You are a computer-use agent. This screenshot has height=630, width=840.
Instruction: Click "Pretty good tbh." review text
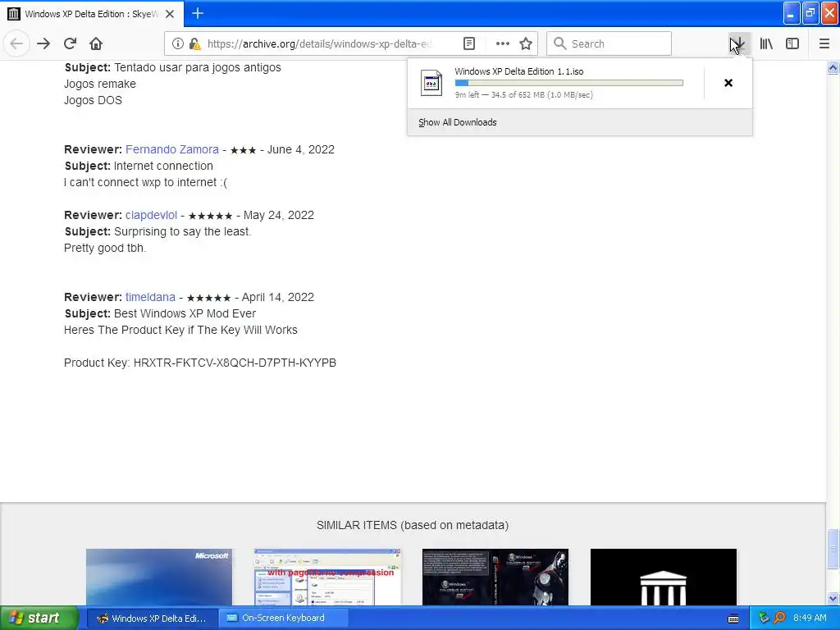tap(105, 248)
